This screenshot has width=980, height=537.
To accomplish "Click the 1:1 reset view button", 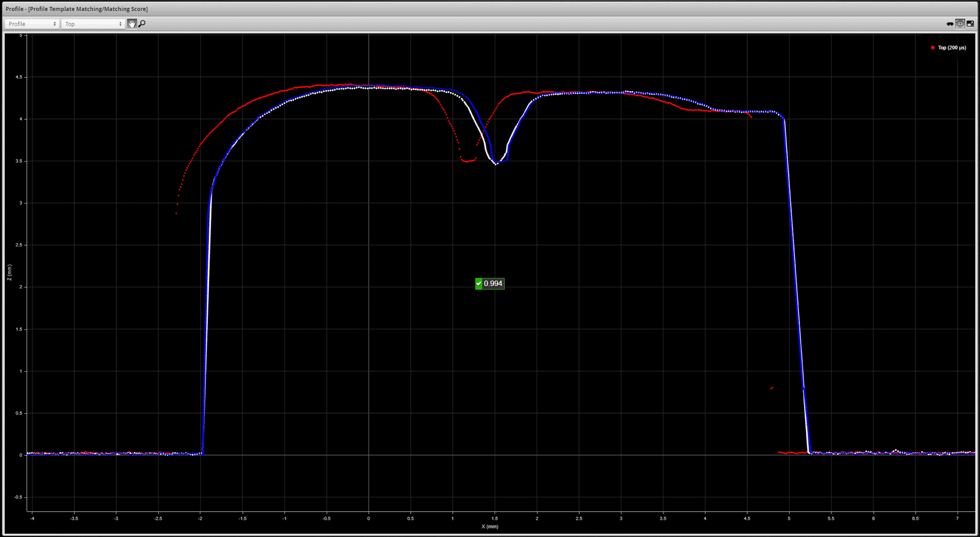I will click(960, 23).
